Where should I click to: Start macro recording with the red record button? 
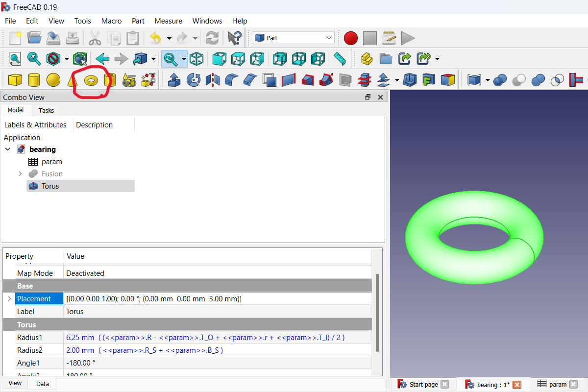pos(351,38)
